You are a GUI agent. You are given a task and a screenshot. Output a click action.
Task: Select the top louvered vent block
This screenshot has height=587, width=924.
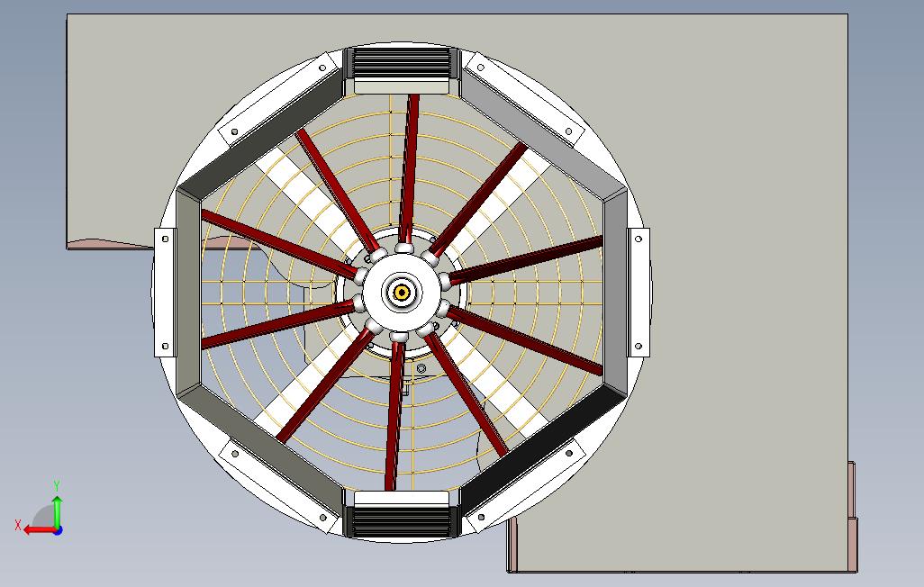coord(401,63)
